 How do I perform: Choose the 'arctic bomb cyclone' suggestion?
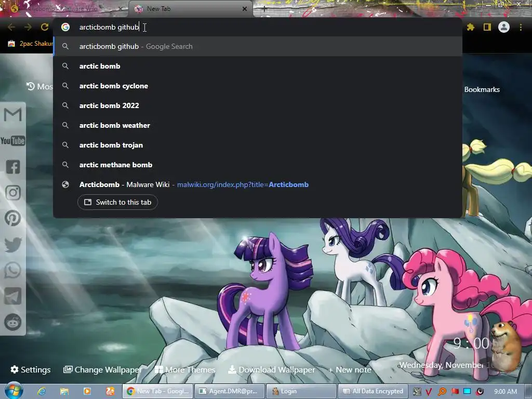[258, 86]
